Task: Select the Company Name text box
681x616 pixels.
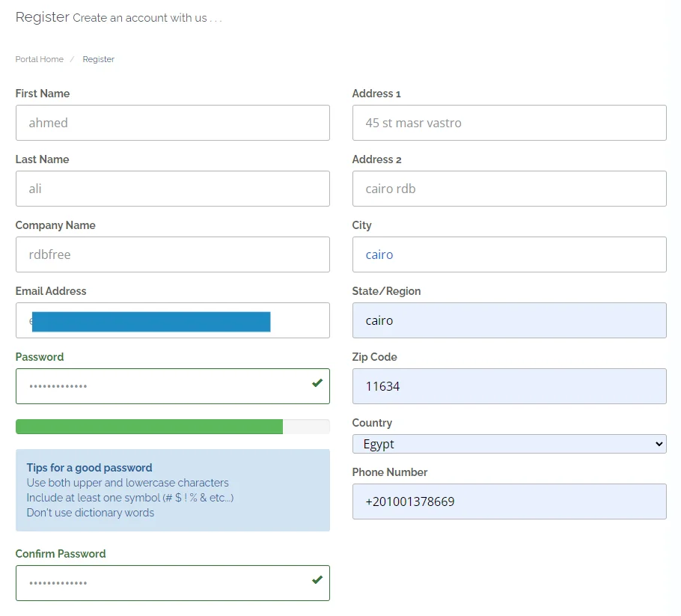Action: coord(172,254)
